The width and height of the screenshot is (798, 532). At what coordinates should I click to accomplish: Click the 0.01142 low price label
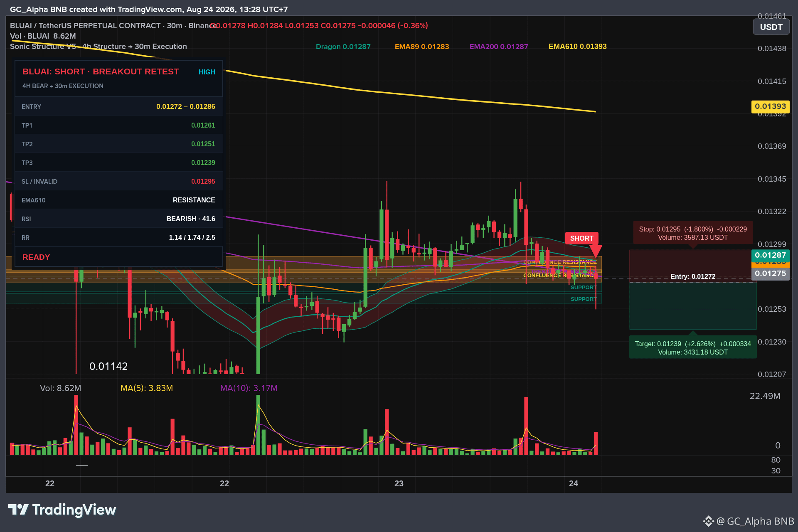coord(108,366)
